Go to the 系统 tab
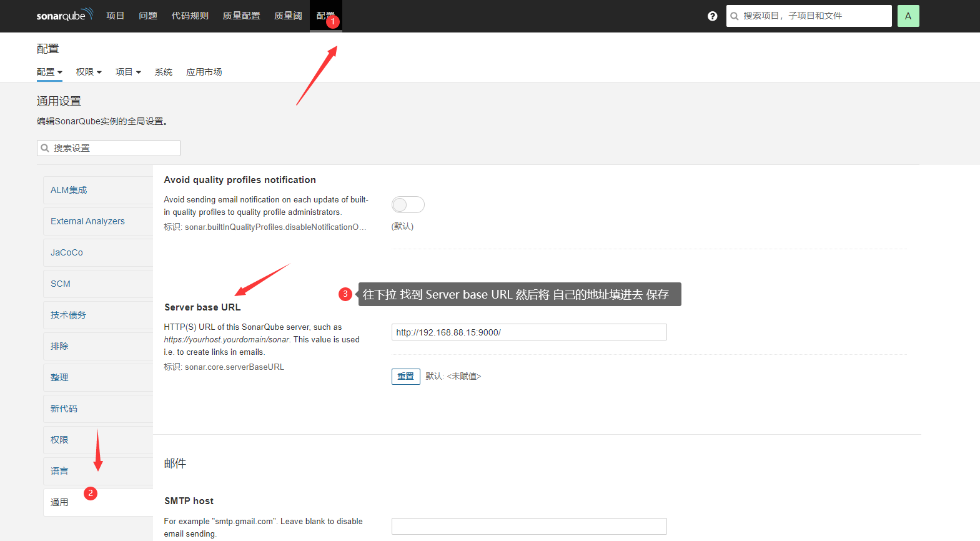The width and height of the screenshot is (980, 541). pyautogui.click(x=164, y=72)
